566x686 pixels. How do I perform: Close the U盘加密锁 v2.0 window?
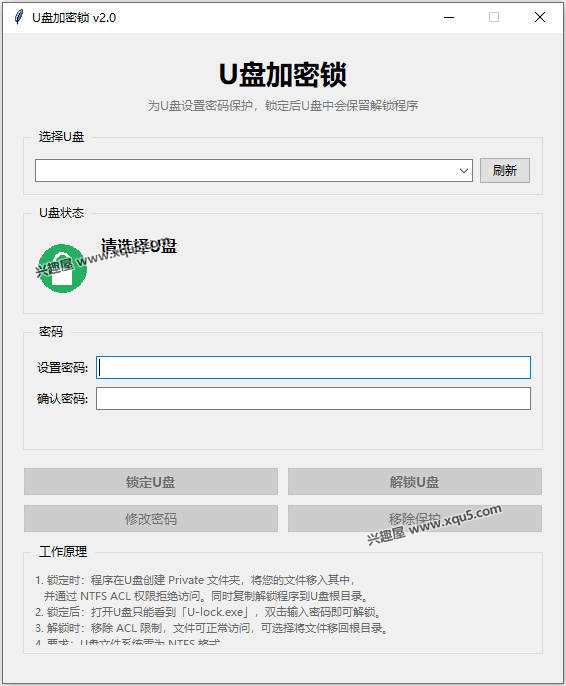540,18
